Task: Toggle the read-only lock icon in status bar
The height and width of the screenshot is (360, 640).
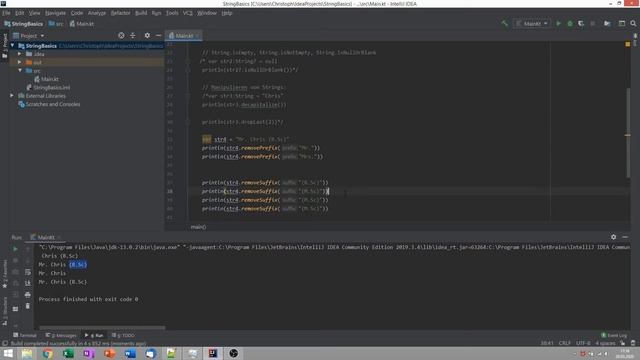Action: 622,343
